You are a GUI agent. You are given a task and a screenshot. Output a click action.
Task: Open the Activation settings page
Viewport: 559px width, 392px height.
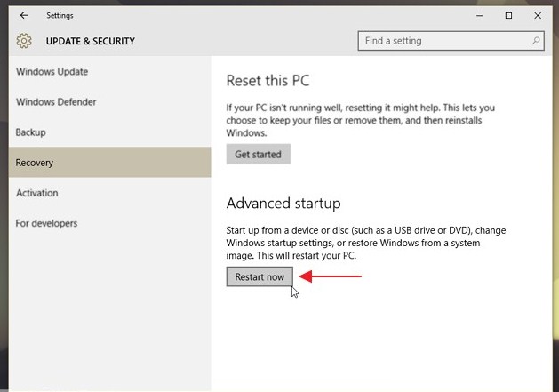point(37,193)
